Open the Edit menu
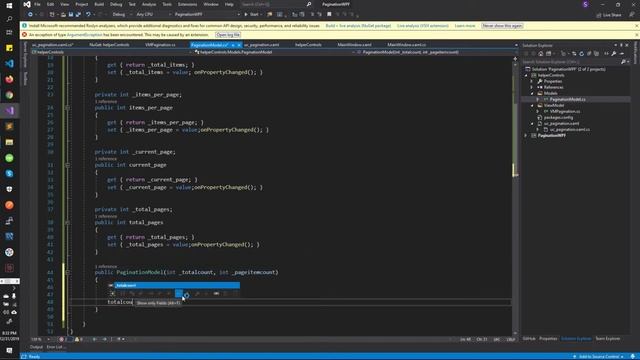 (x=50, y=4)
